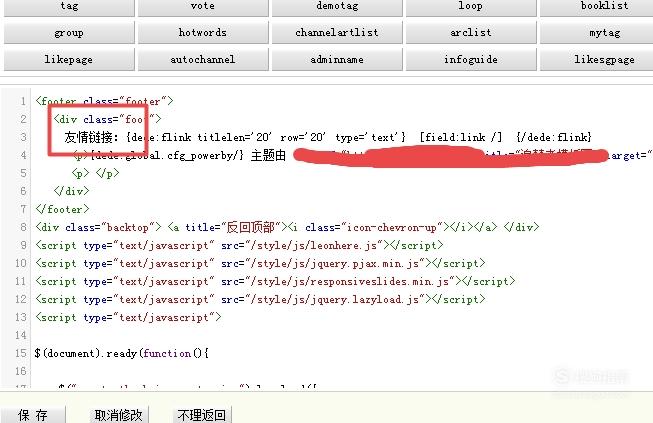653x423 pixels.
Task: Place cursor on the 友情链接 text
Action: [x=91, y=137]
